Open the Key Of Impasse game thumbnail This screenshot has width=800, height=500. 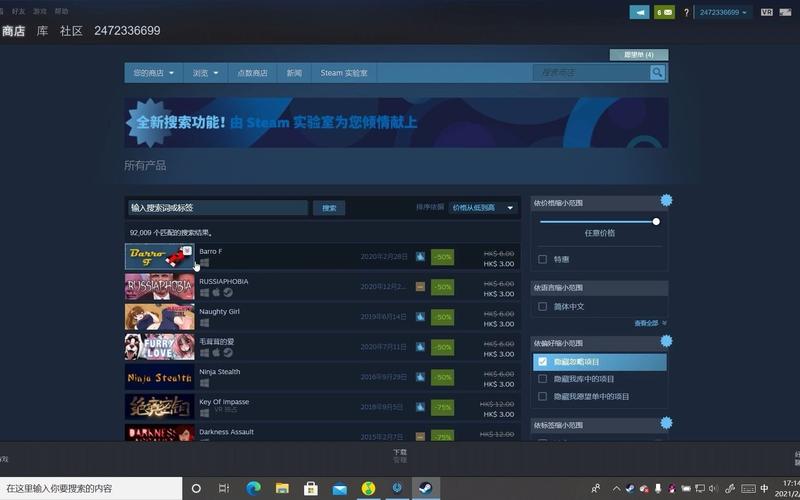point(160,407)
